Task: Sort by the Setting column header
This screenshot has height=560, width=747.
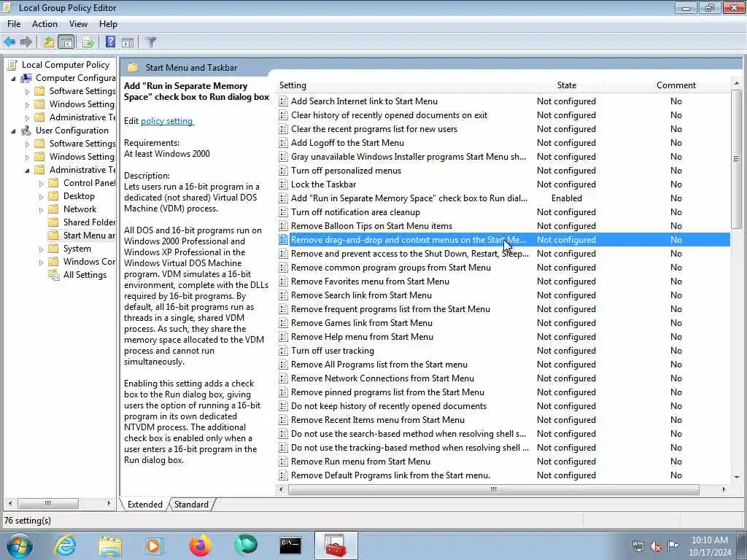Action: tap(403, 85)
